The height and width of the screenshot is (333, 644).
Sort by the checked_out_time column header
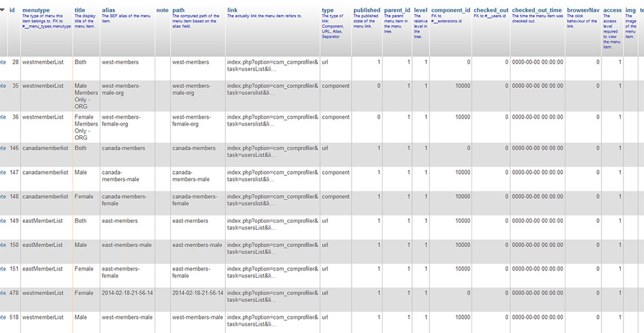point(537,10)
